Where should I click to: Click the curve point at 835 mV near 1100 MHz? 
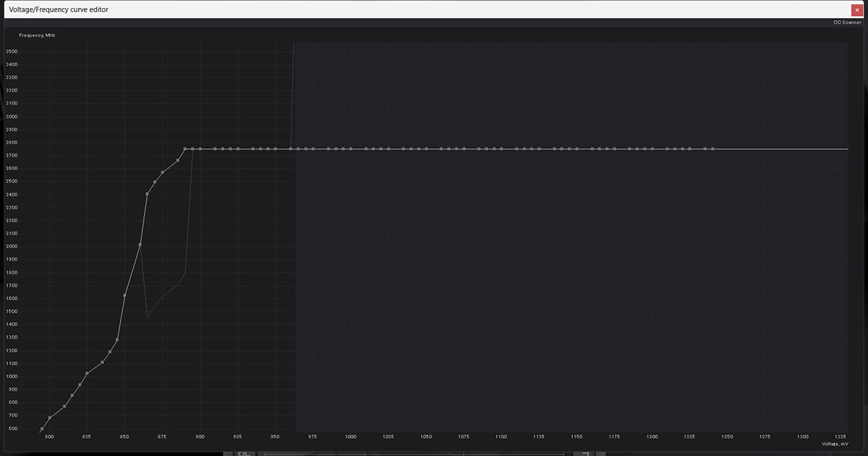tap(102, 362)
